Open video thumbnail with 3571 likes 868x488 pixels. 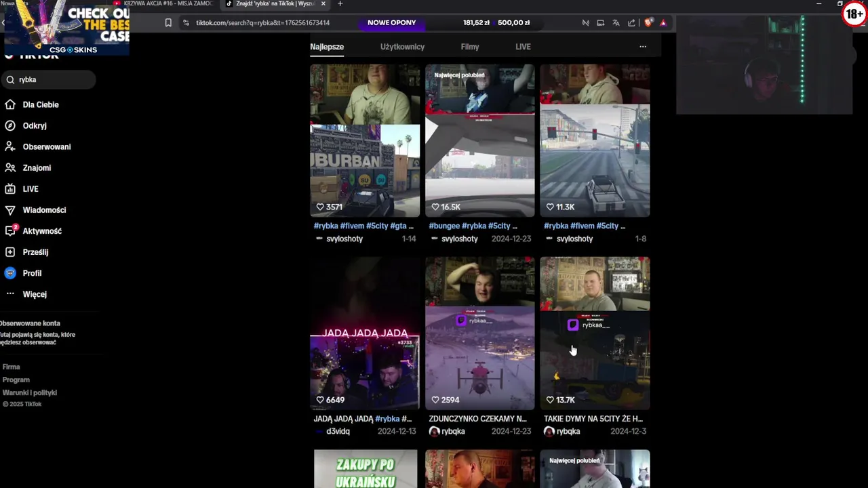pos(365,140)
